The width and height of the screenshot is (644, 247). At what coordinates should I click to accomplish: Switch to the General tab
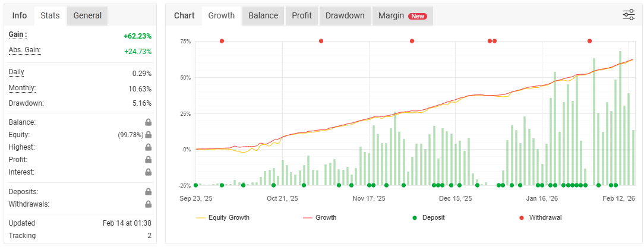pos(87,16)
